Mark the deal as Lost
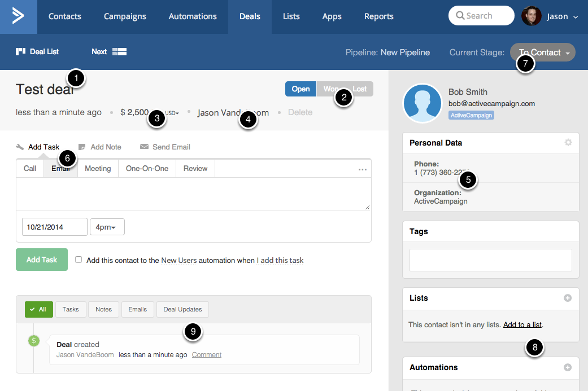The height and width of the screenshot is (391, 588). click(359, 89)
